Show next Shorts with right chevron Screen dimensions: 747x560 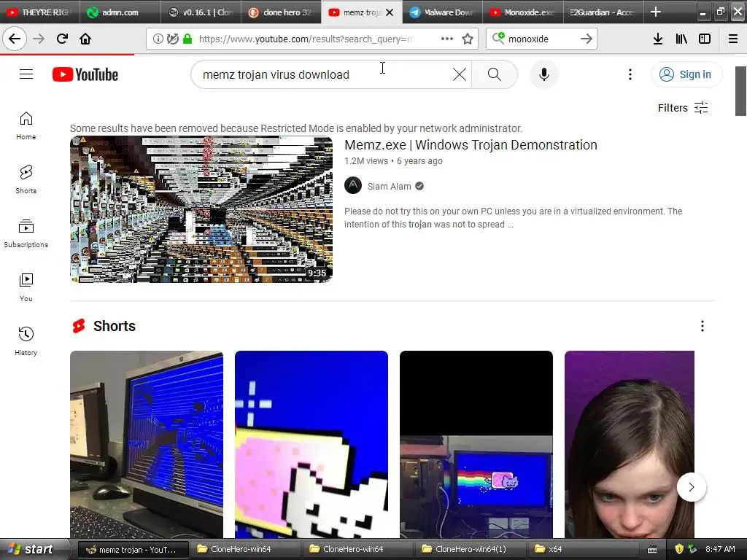692,487
